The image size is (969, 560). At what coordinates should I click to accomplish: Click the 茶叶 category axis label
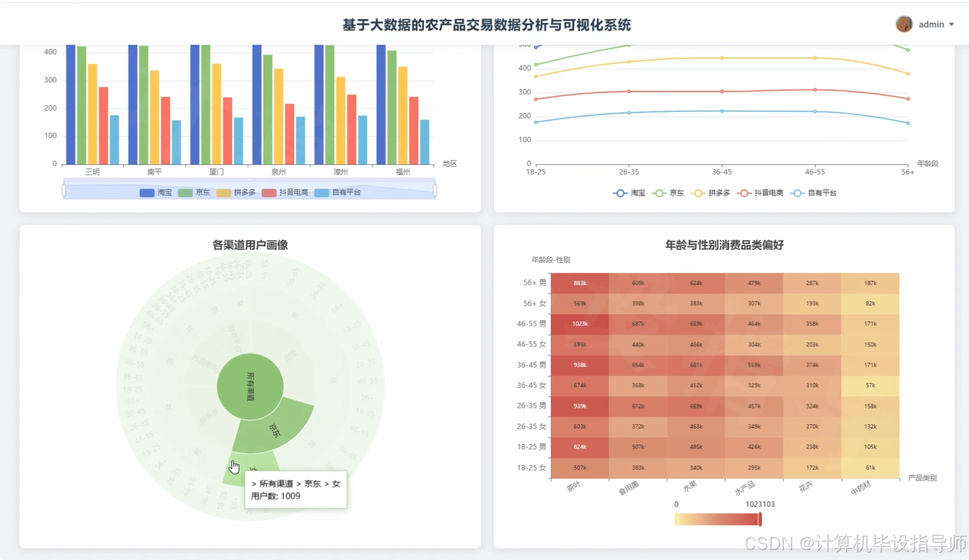coord(574,487)
